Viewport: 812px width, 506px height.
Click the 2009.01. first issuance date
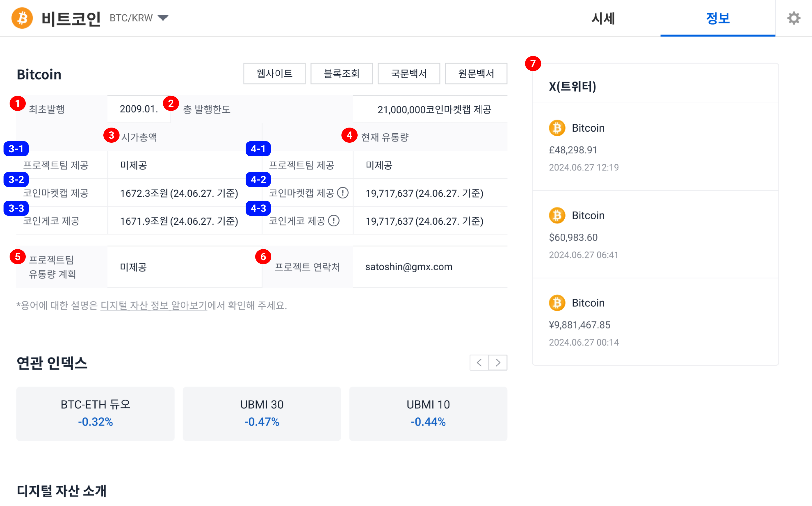[x=138, y=109]
